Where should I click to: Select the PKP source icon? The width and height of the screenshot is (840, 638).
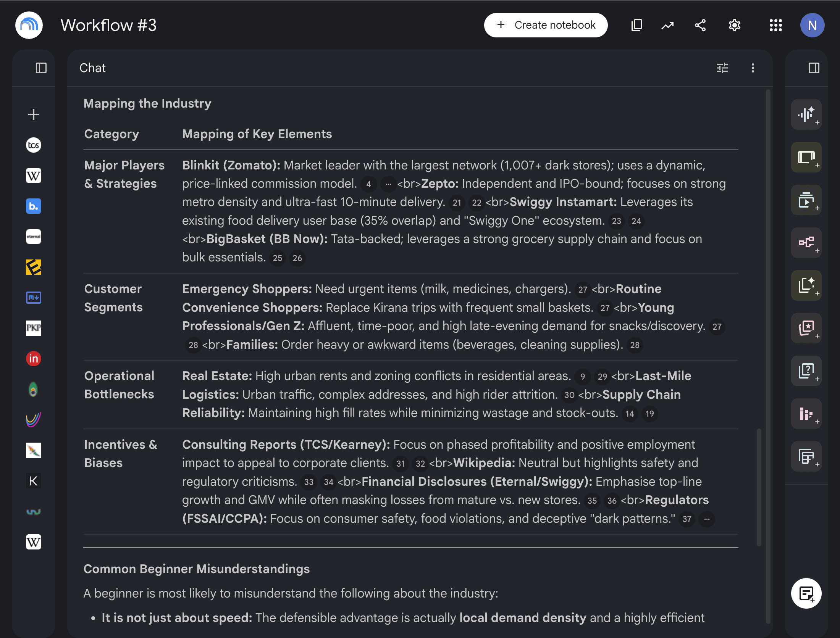[x=34, y=328]
